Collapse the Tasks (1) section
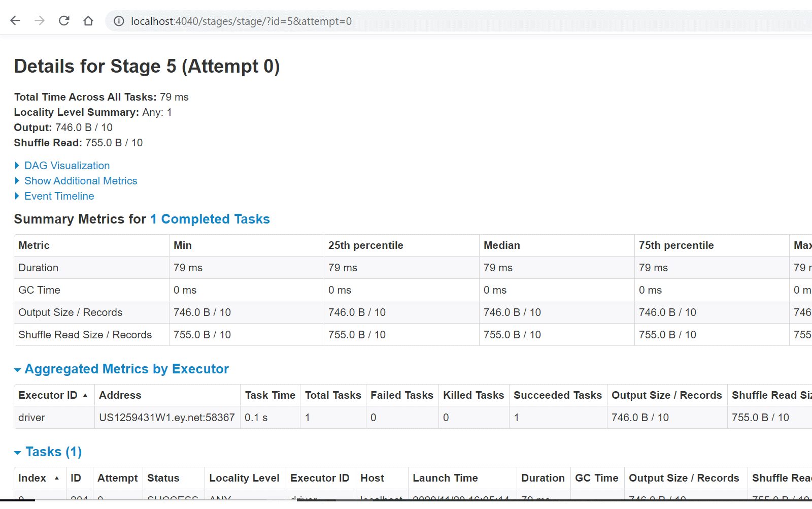 pos(53,452)
